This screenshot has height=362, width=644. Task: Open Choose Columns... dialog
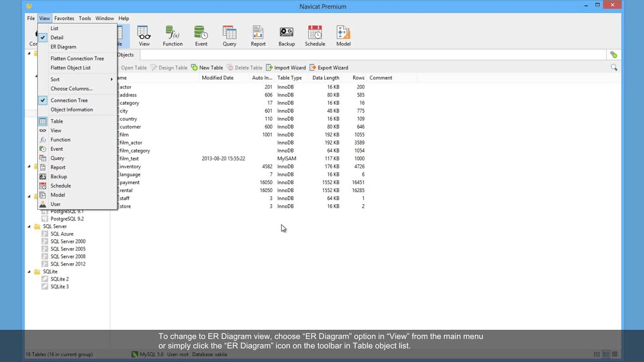(77, 88)
